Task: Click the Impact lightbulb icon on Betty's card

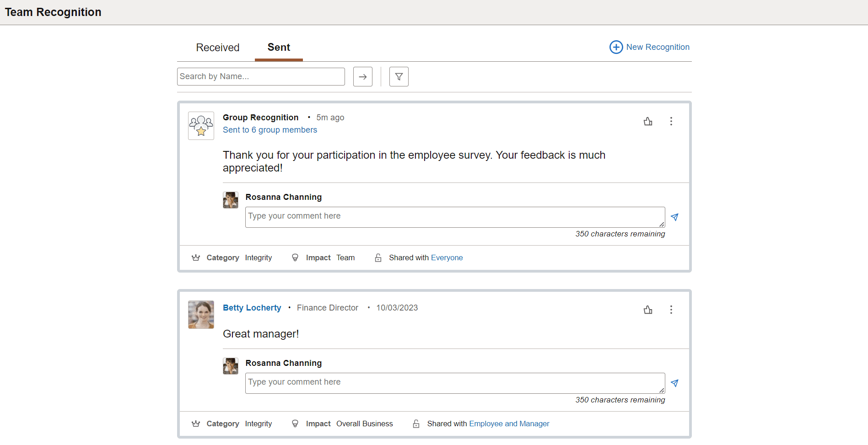Action: (x=295, y=424)
